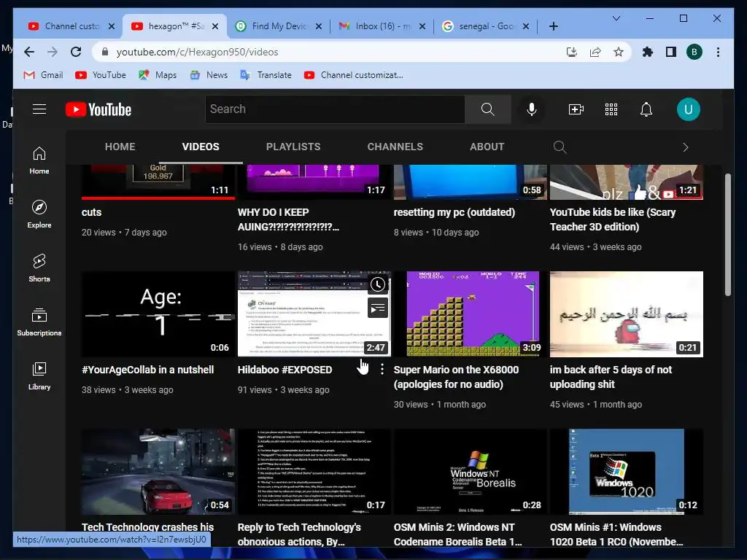Open 'WHY DO I KEEP AUING' video title

[288, 219]
